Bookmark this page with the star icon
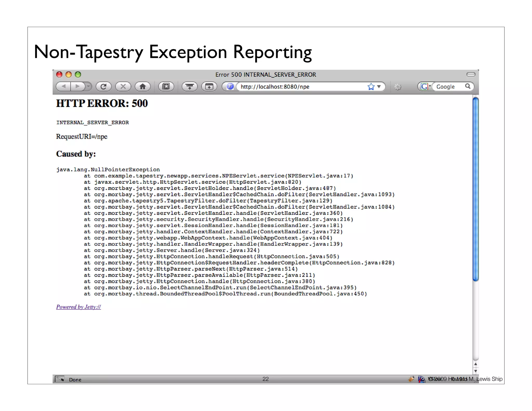This screenshot has width=532, height=411. pos(371,87)
